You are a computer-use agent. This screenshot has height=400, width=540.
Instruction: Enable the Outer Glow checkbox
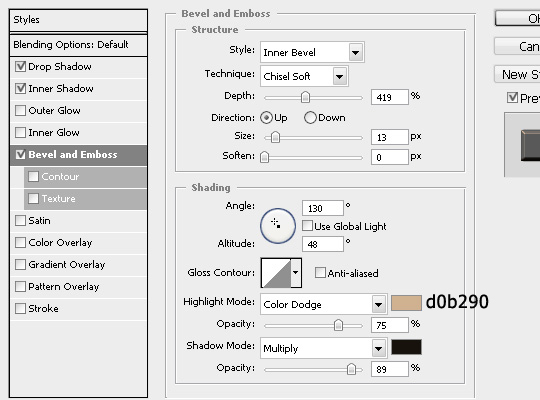click(x=20, y=110)
